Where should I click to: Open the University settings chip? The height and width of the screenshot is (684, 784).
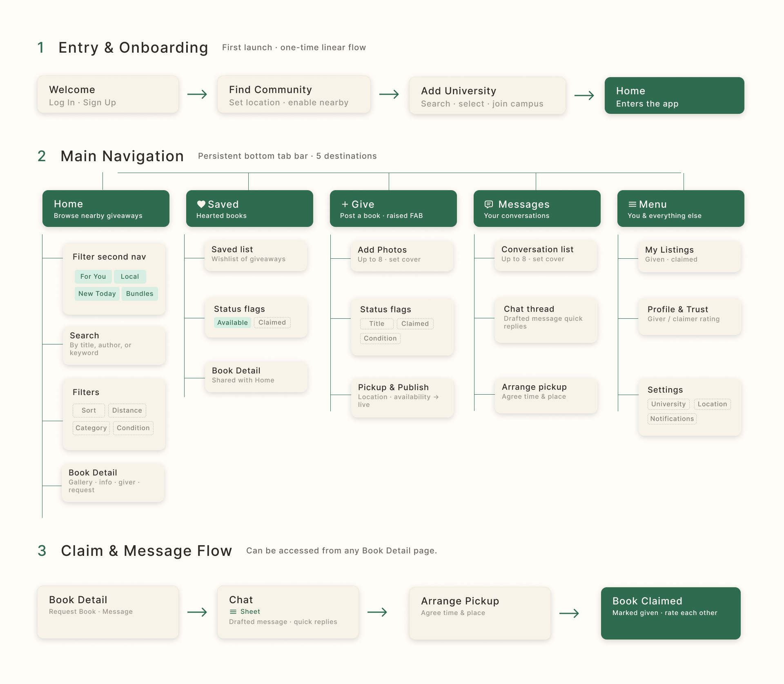[668, 404]
